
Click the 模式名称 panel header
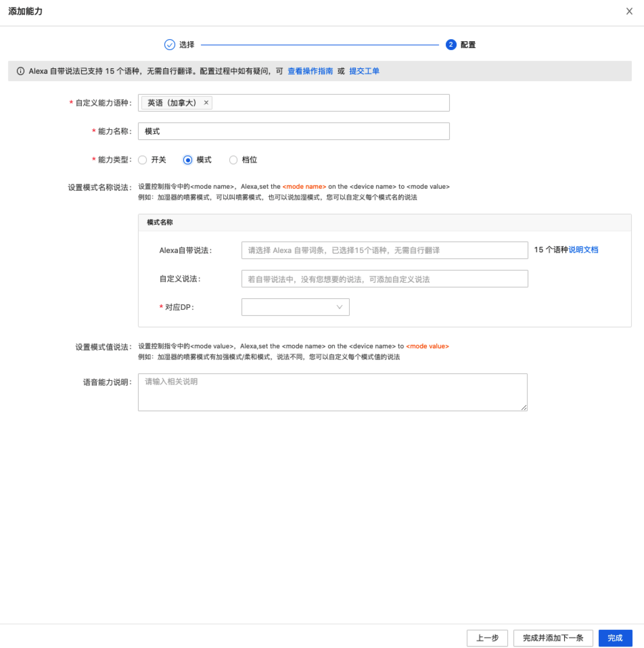pyautogui.click(x=385, y=223)
